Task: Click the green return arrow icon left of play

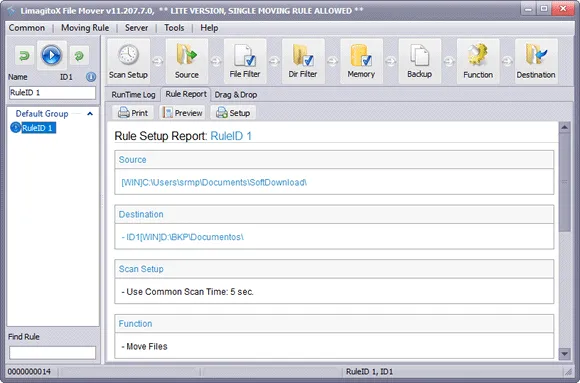Action: pos(24,56)
